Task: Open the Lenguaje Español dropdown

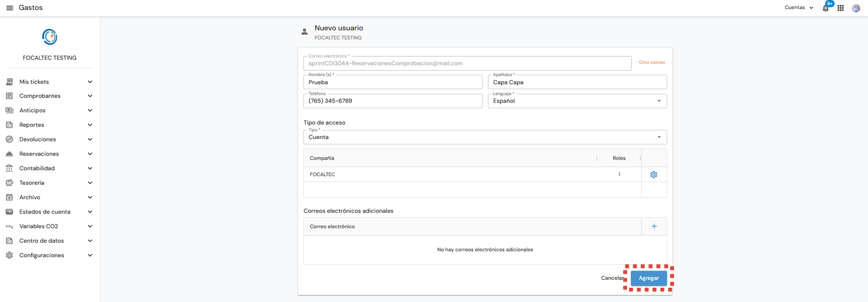Action: point(577,101)
